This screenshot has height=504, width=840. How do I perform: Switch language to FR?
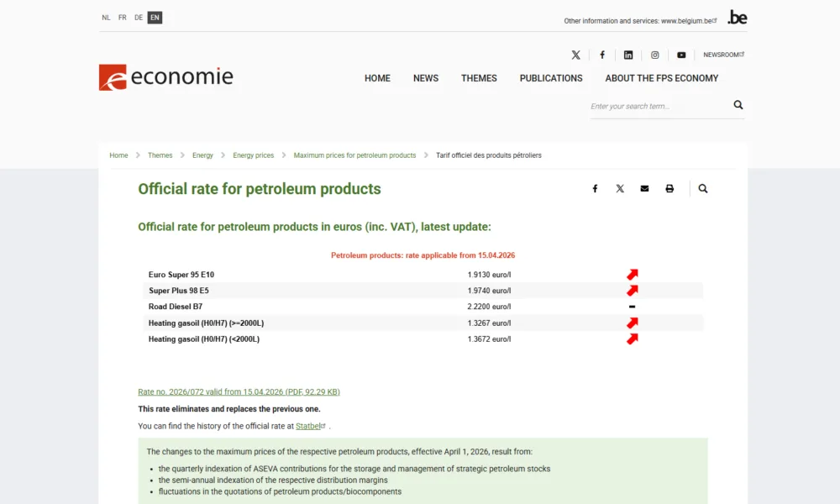pos(123,18)
